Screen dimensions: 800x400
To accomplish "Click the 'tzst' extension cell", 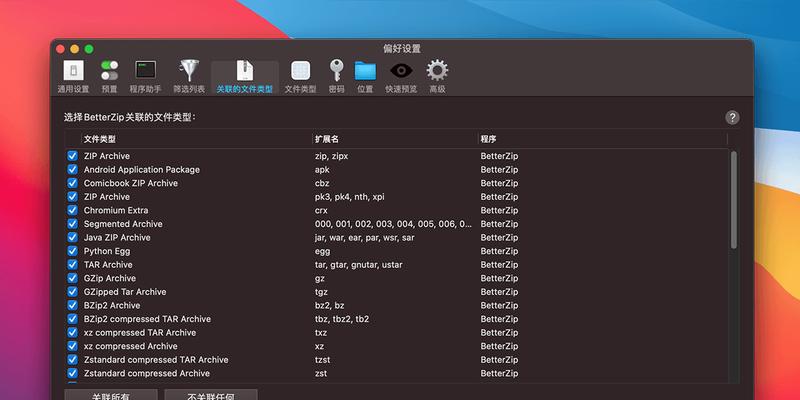I will click(x=322, y=360).
